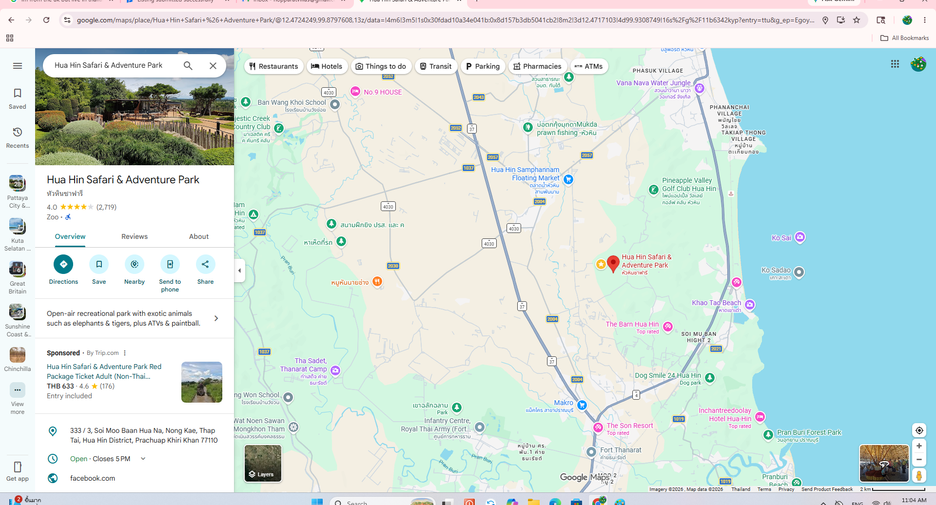Select Dog Smile 24 Hua Hin marker

710,378
